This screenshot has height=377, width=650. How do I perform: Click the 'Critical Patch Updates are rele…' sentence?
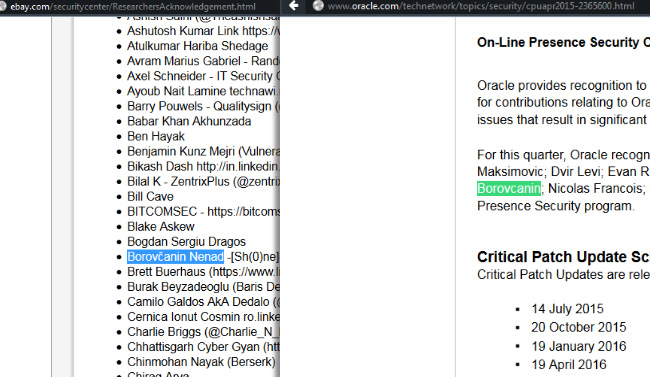pos(563,275)
